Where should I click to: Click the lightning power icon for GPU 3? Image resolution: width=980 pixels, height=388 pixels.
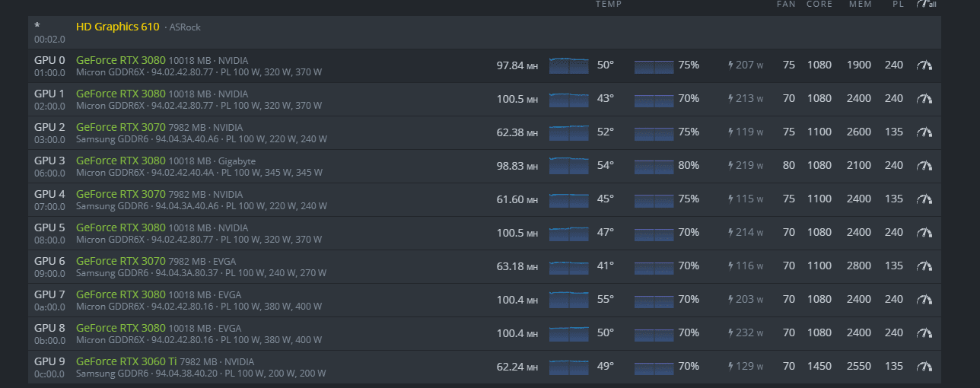731,166
